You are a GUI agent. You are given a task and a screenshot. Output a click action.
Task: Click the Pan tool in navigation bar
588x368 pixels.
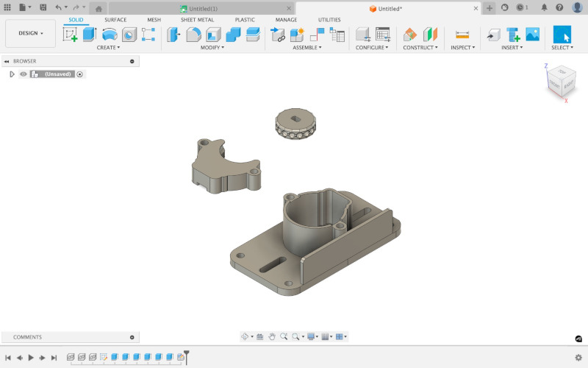(272, 336)
